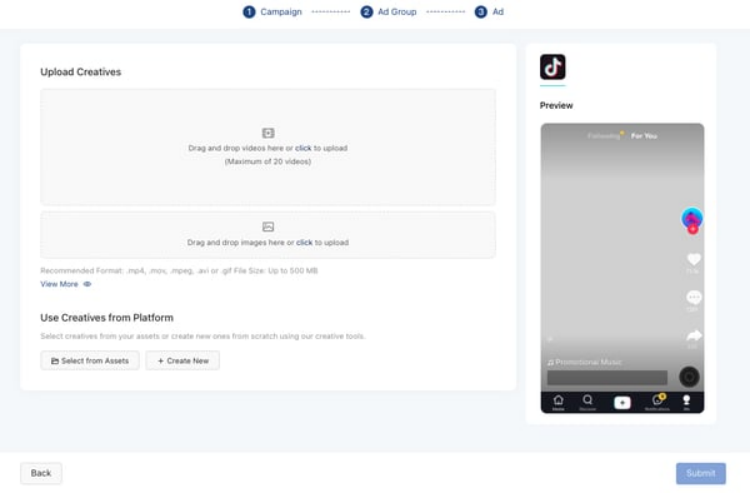Click the Upload Creatives heading
Viewport: 750px width, 493px height.
[81, 72]
